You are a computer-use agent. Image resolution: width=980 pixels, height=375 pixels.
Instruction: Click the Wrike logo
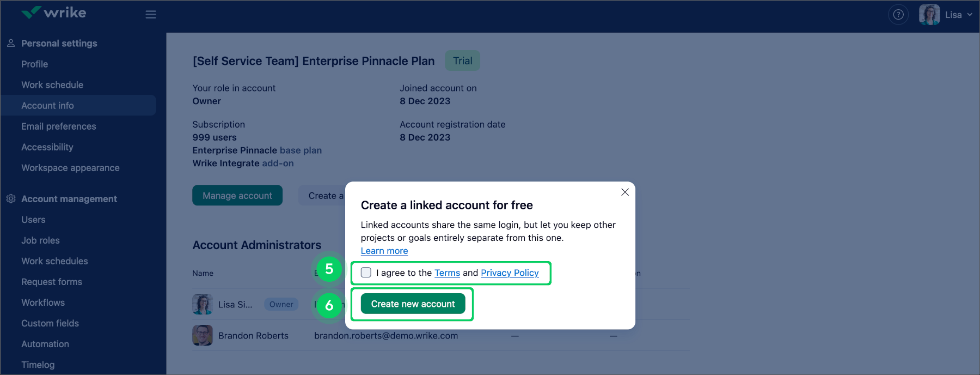tap(53, 13)
